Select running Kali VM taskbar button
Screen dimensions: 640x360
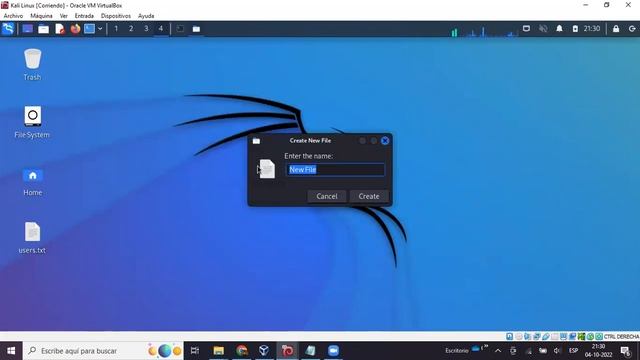(x=287, y=351)
